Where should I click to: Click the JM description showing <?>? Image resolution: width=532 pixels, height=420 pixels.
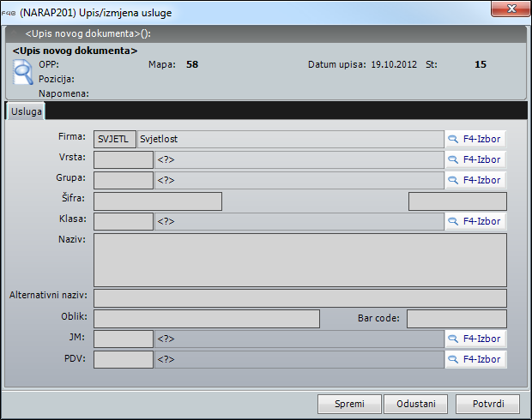[x=299, y=339]
